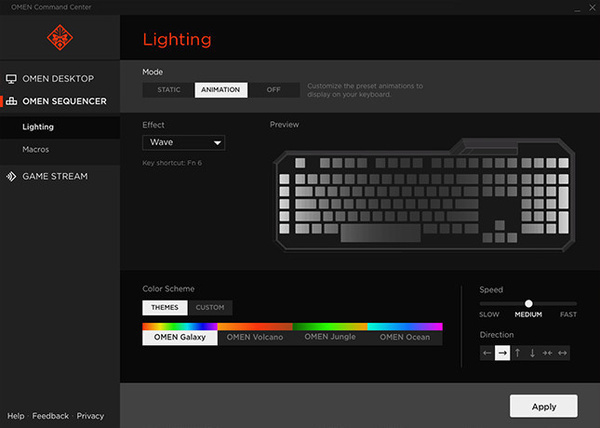Click the Escape key in keyboard preview
Image resolution: width=600 pixels, height=428 pixels.
[300, 163]
